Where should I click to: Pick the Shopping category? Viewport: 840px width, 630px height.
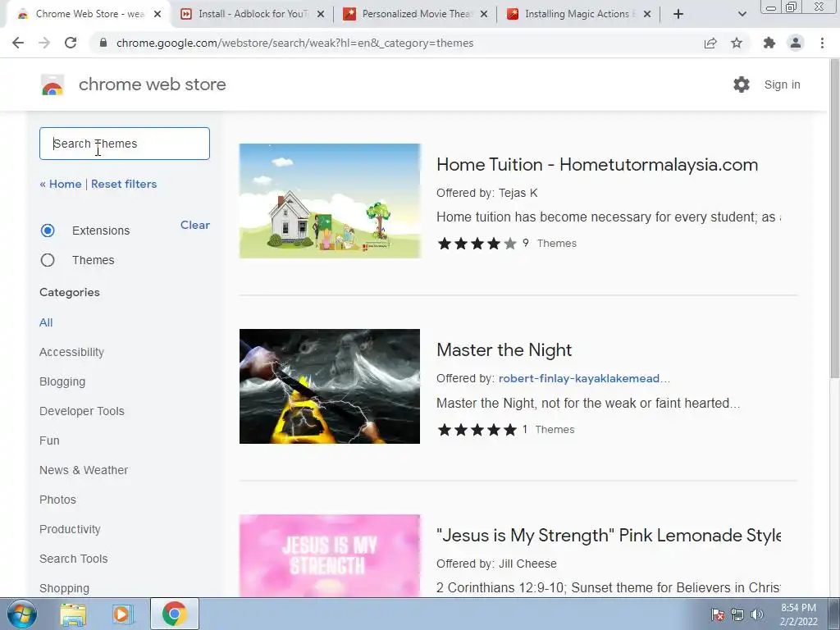point(64,588)
